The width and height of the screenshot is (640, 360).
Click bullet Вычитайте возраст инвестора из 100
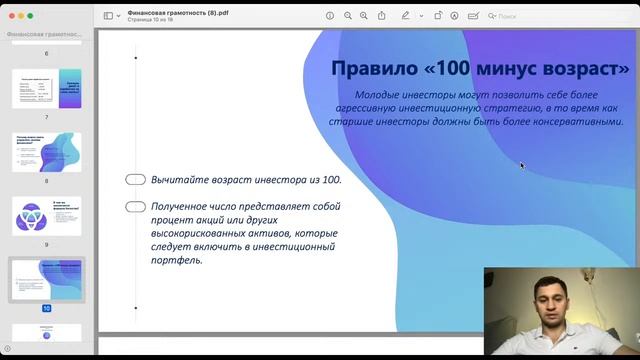246,180
